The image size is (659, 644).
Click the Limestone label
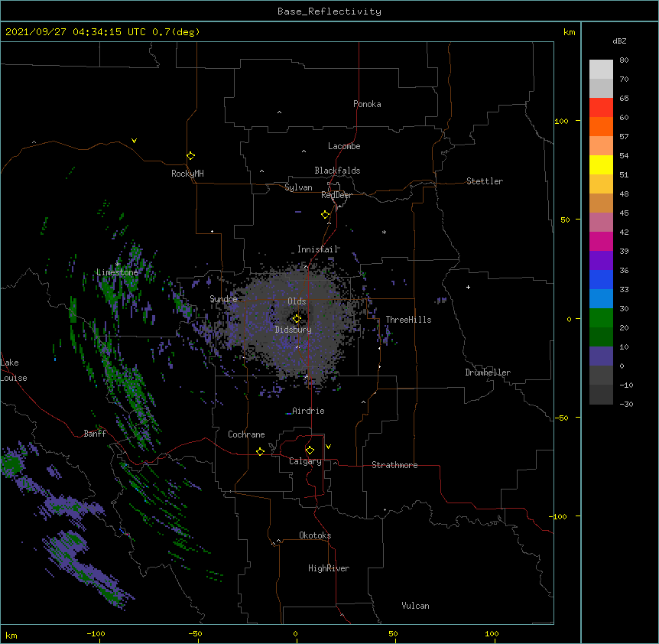click(117, 272)
